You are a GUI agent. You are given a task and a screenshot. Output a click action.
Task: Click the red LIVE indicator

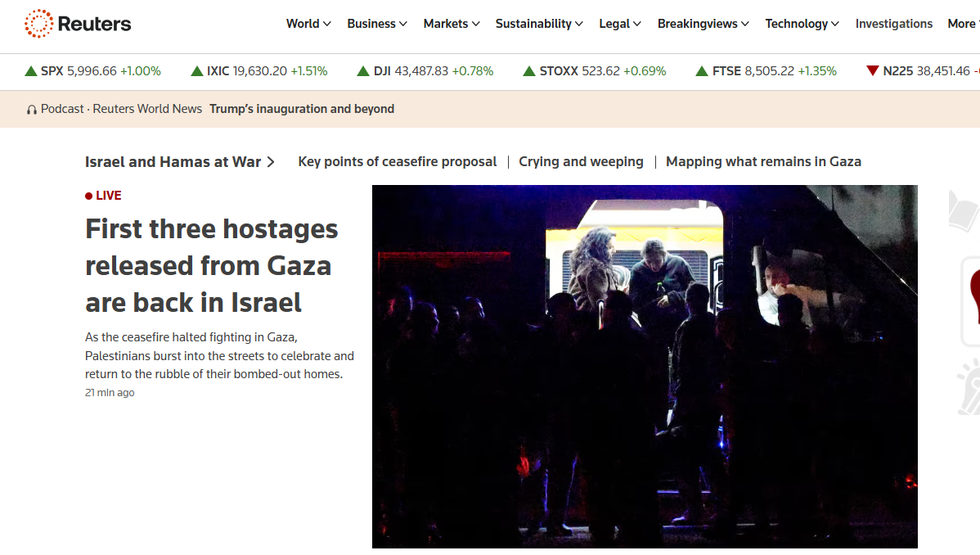pos(103,196)
